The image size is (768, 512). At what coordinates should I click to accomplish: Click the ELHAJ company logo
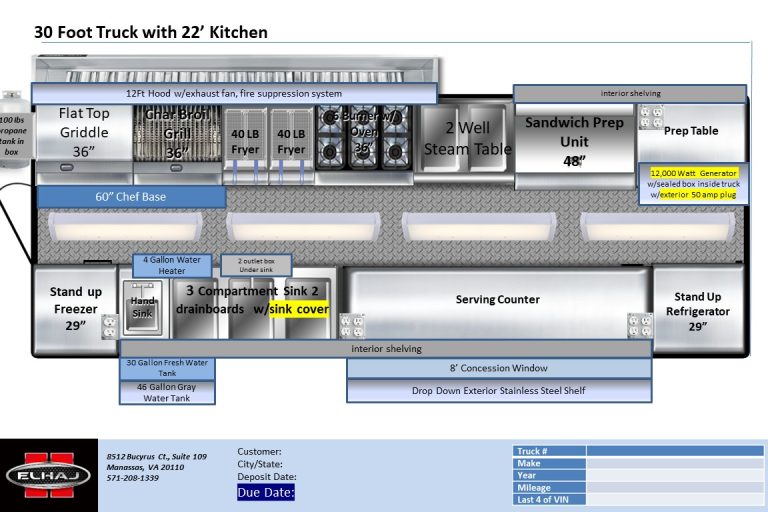click(47, 475)
